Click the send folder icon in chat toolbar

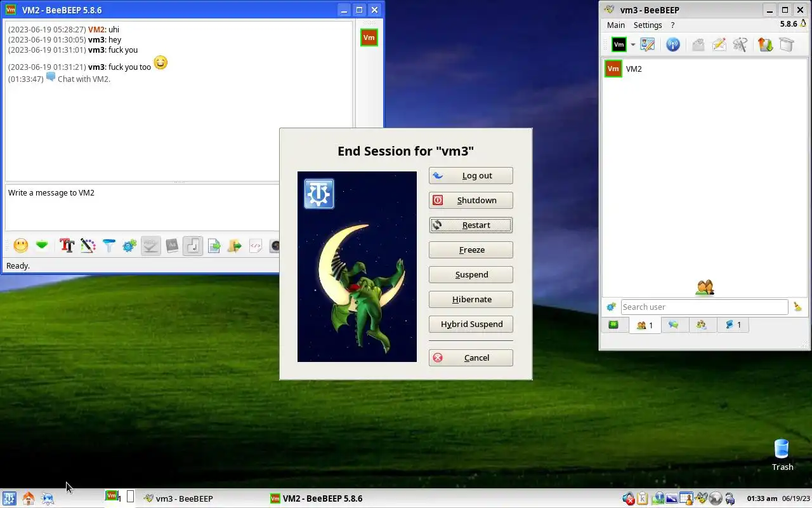click(235, 246)
